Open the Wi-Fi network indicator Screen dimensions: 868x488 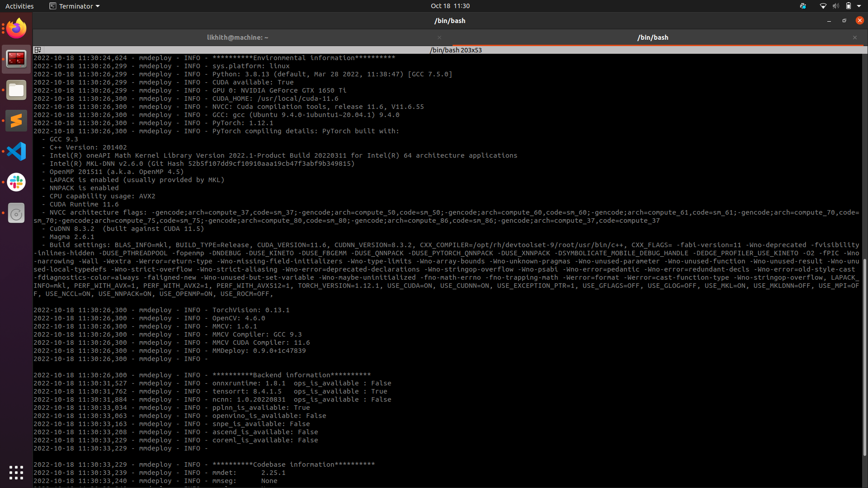[x=823, y=6]
